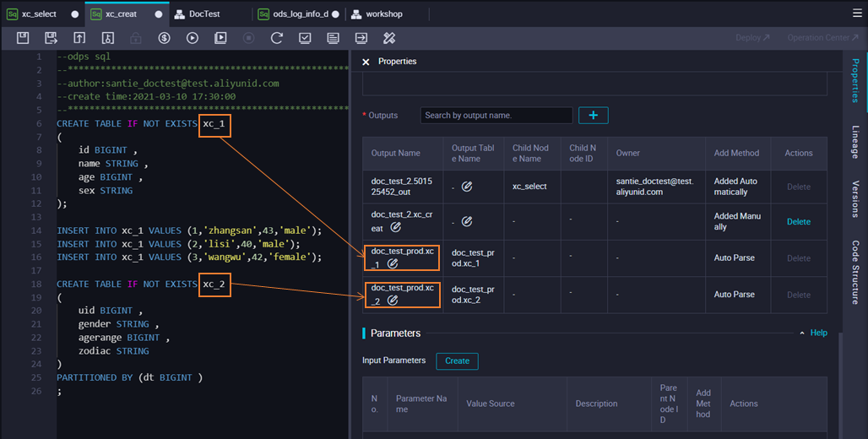The height and width of the screenshot is (439, 868).
Task: Click Deploy link in toolbar
Action: 752,38
